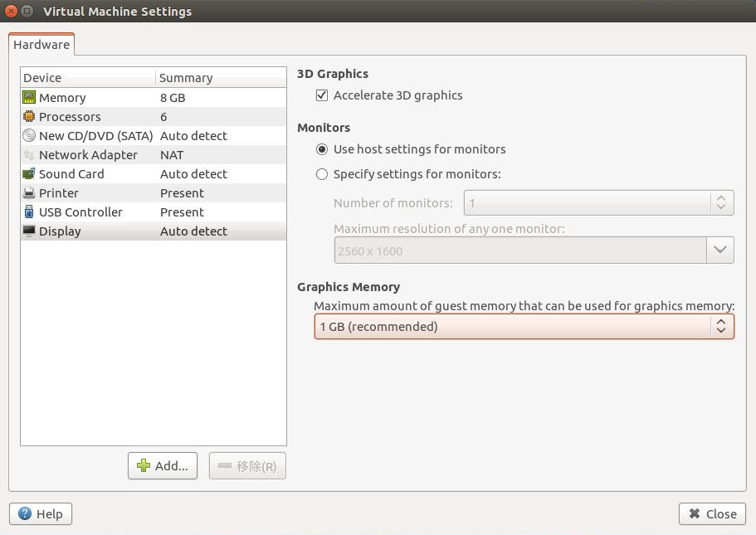Viewport: 756px width, 535px height.
Task: Click the Display monitor icon
Action: tap(29, 231)
